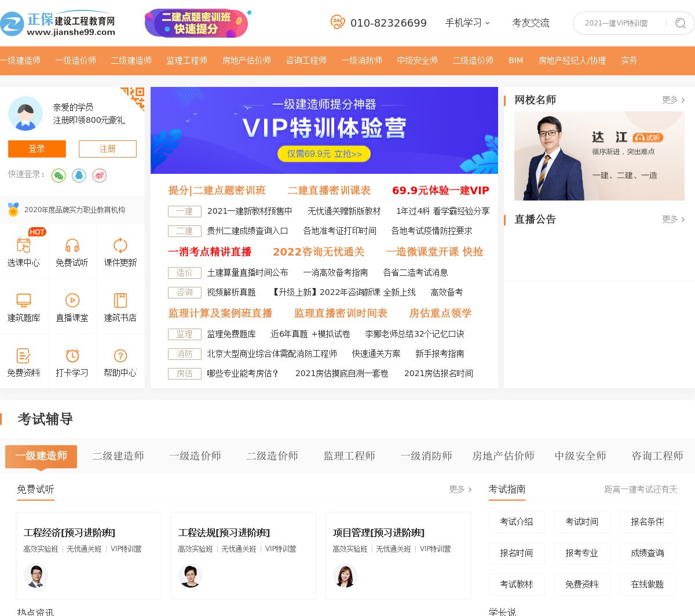Open BIM in the orange navigation bar
The image size is (695, 616).
point(515,60)
